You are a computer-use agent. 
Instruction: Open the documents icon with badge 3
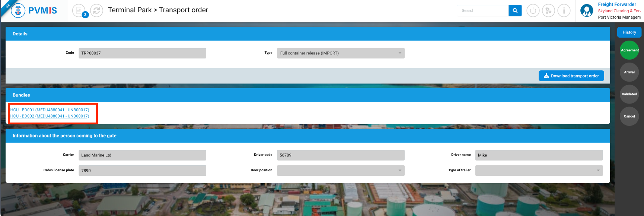click(x=79, y=10)
